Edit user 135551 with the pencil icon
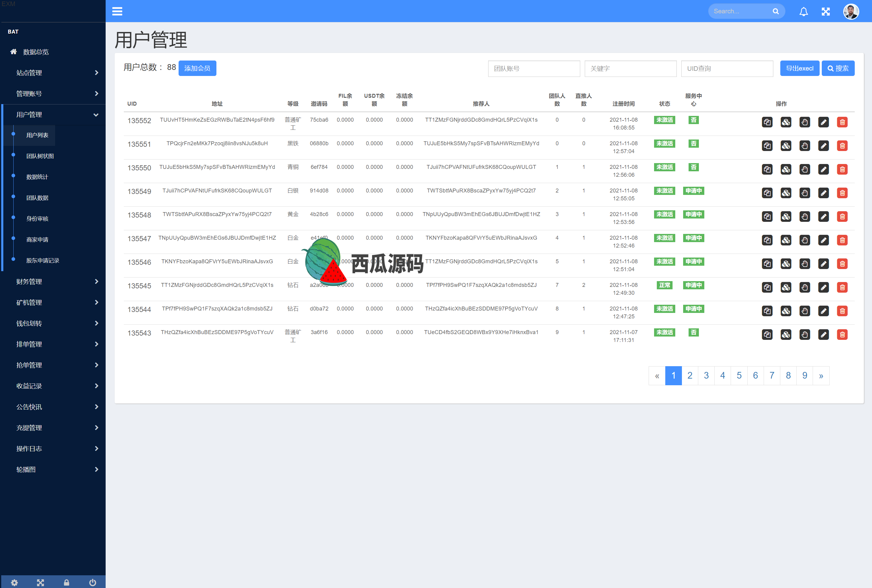The height and width of the screenshot is (588, 872). (x=823, y=146)
